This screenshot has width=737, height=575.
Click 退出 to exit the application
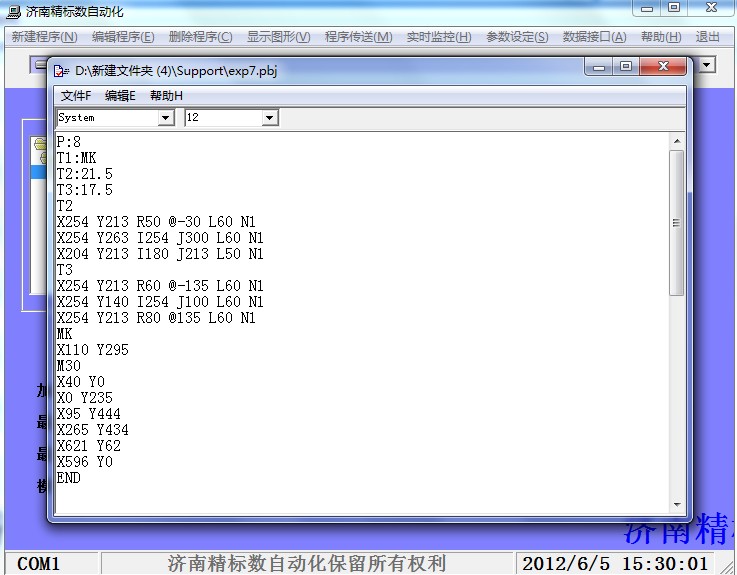pyautogui.click(x=707, y=37)
